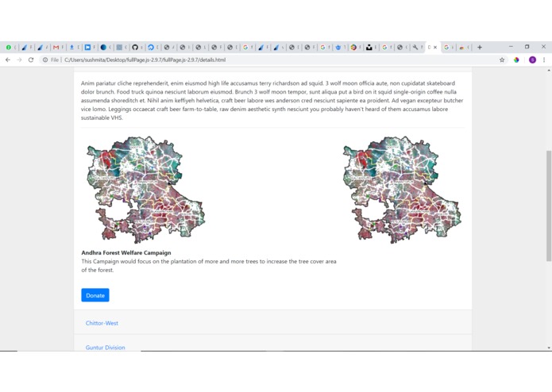The image size is (552, 392).
Task: Click the blue Donate button
Action: click(x=95, y=295)
